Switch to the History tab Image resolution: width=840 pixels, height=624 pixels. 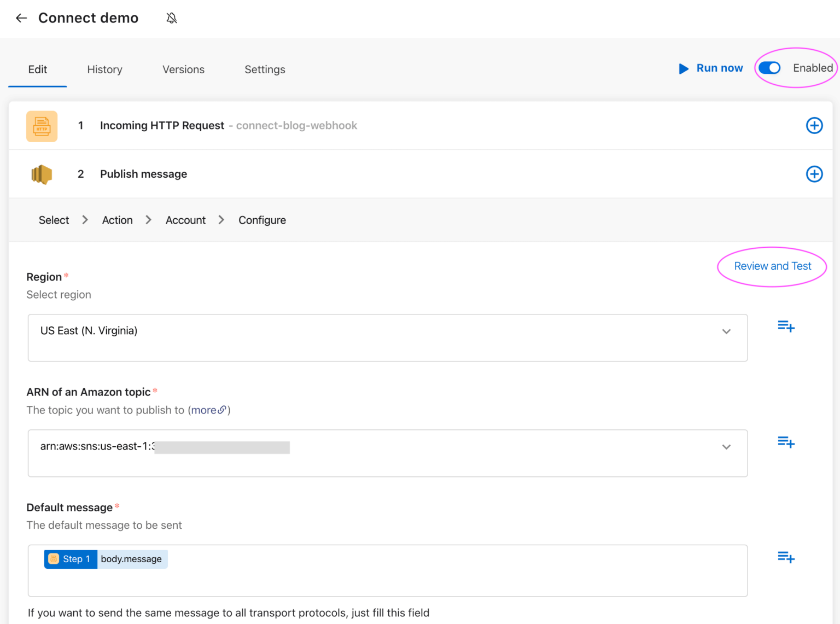click(x=104, y=69)
